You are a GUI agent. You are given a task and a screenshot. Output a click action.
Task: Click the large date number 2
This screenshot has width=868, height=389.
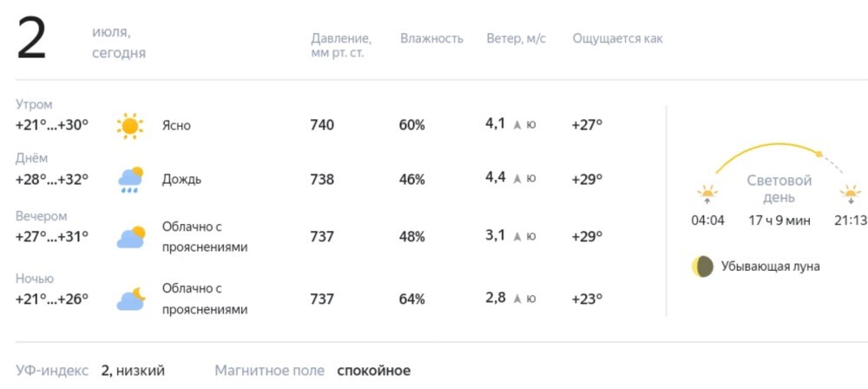tap(31, 39)
